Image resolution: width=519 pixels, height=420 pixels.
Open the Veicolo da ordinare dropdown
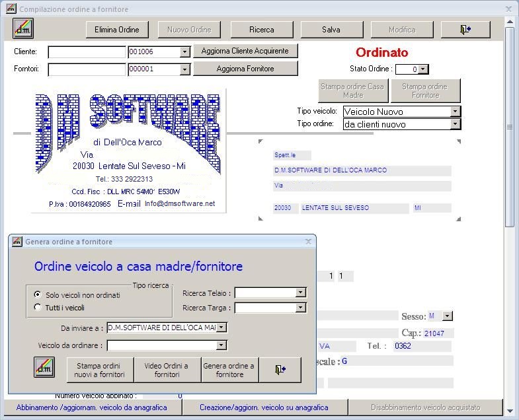pyautogui.click(x=221, y=345)
